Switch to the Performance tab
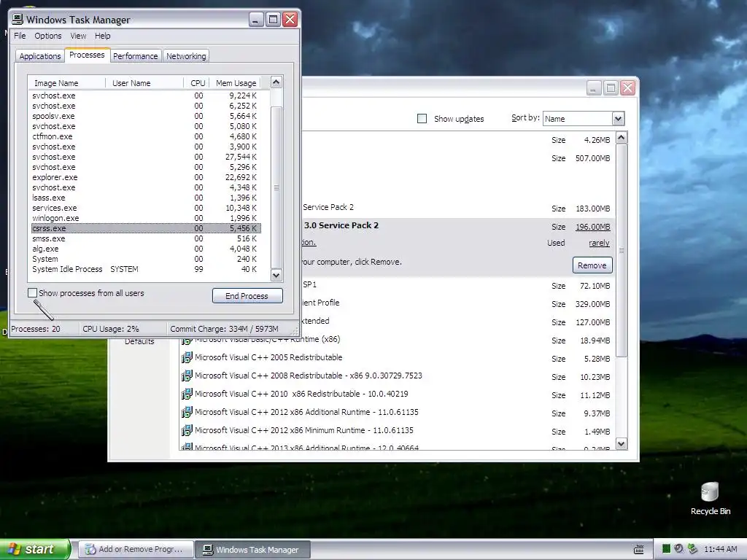Screen dimensions: 747x560 (x=135, y=56)
